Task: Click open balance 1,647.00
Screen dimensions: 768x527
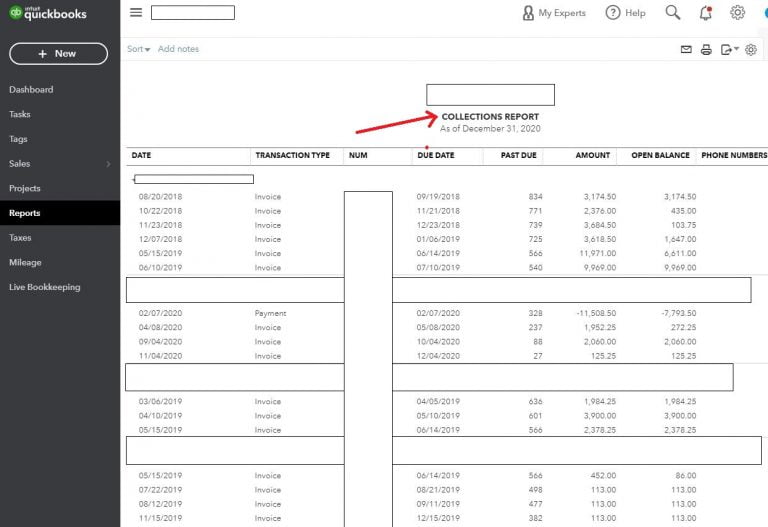Action: (x=680, y=240)
